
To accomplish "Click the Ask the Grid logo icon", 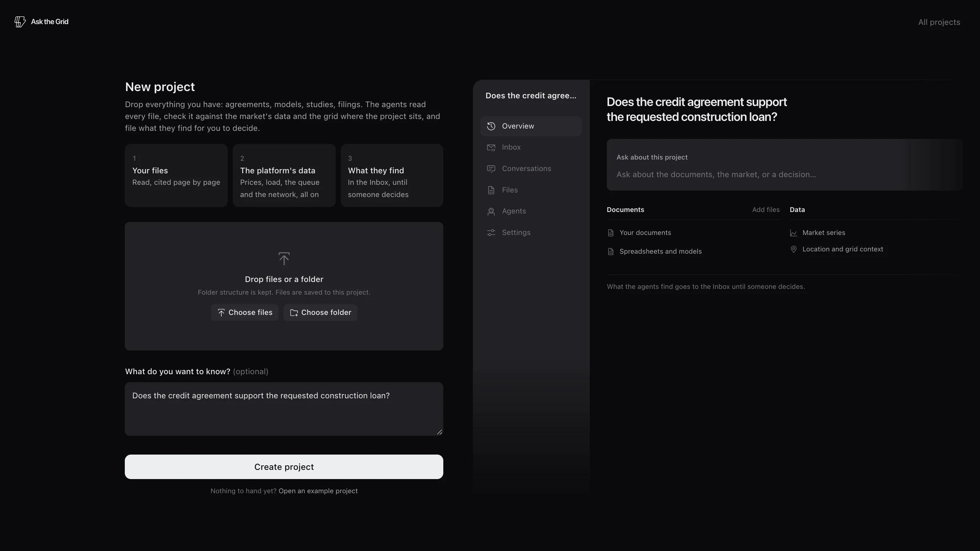I will (x=20, y=22).
